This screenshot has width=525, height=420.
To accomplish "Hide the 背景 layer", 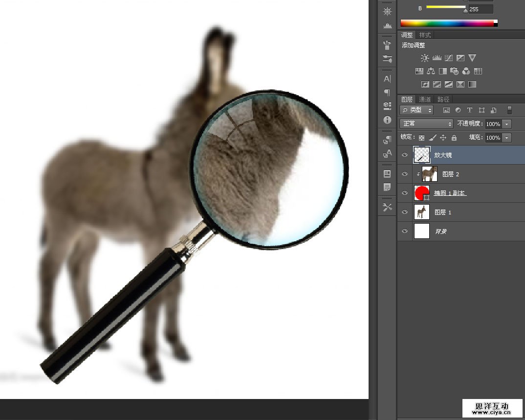I will pos(404,231).
